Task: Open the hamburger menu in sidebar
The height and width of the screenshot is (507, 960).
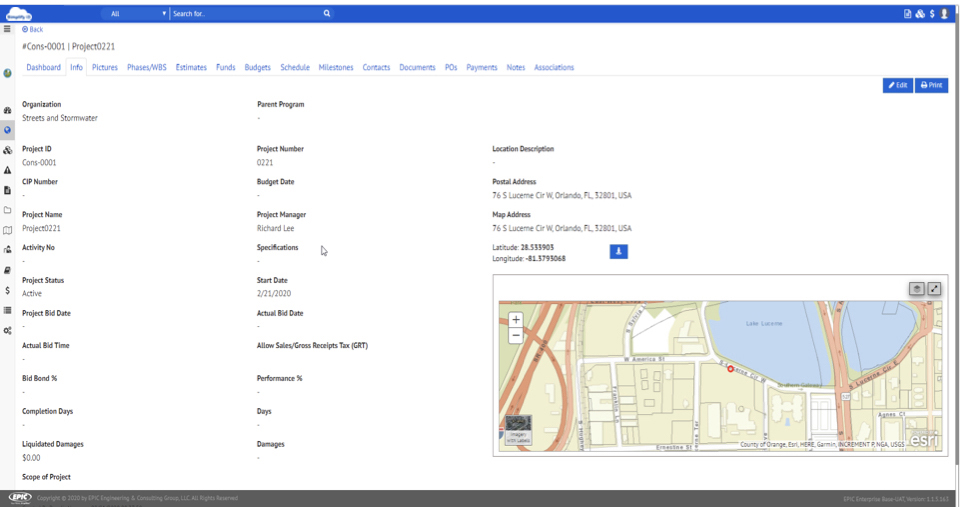Action: pyautogui.click(x=7, y=29)
